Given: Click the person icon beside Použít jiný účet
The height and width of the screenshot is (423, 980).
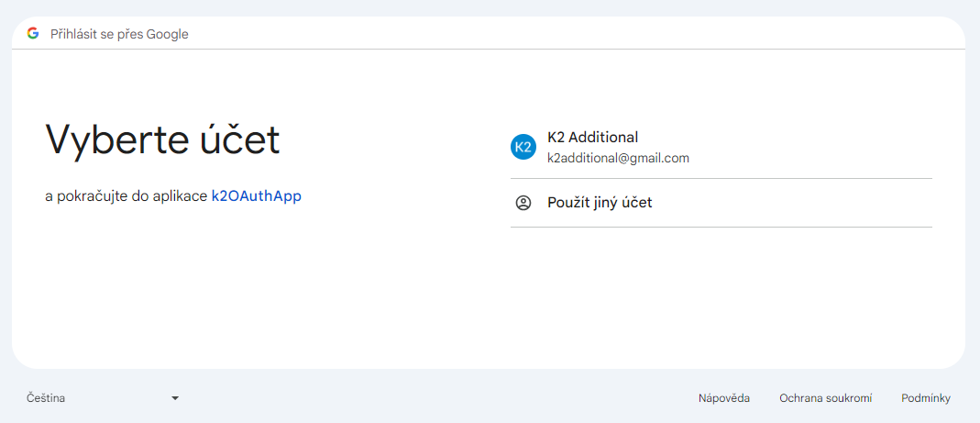Looking at the screenshot, I should tap(523, 203).
